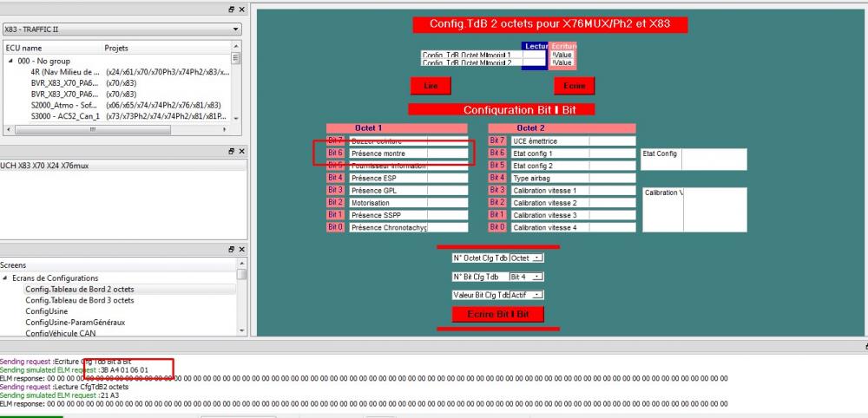Click the Lire button
This screenshot has height=418, width=868.
click(431, 86)
